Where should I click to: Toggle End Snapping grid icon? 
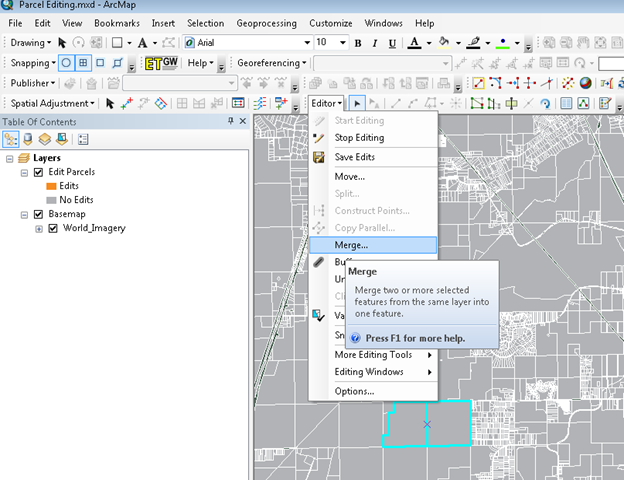click(x=83, y=63)
